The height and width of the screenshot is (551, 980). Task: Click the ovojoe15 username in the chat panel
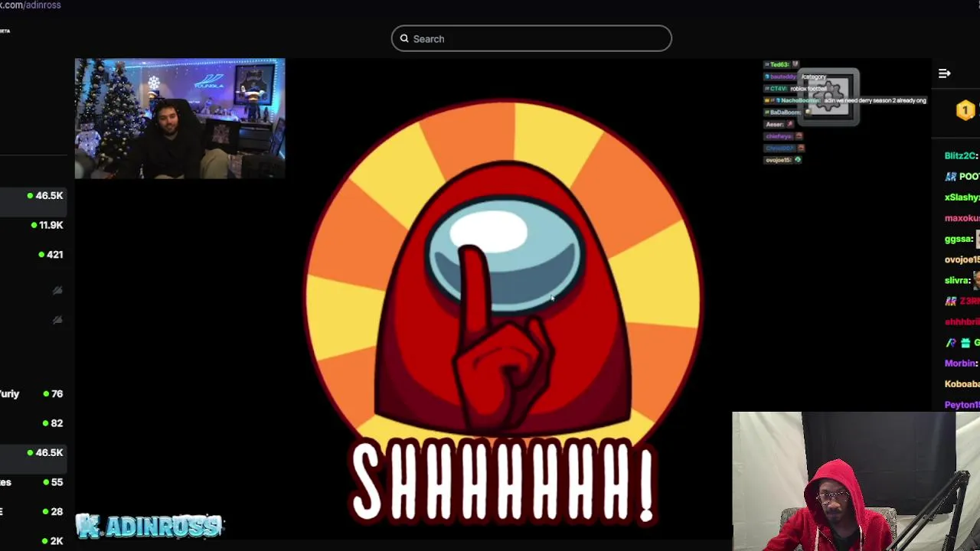962,259
